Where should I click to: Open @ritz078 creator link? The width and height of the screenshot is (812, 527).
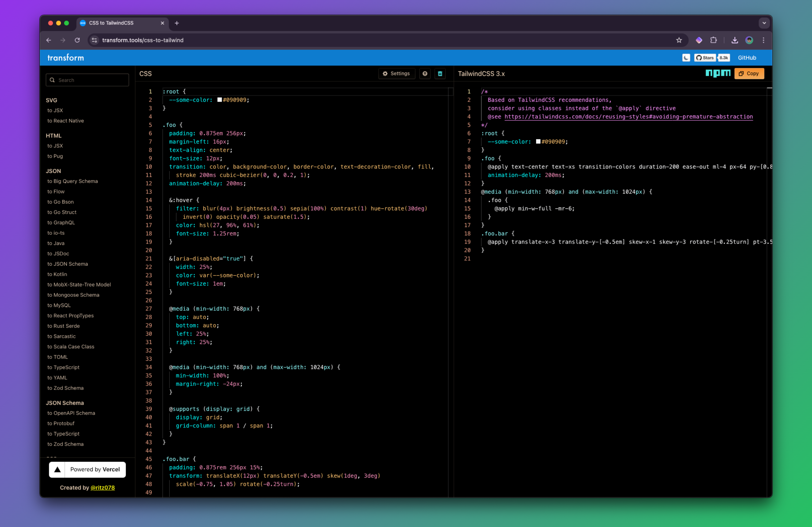pos(103,488)
